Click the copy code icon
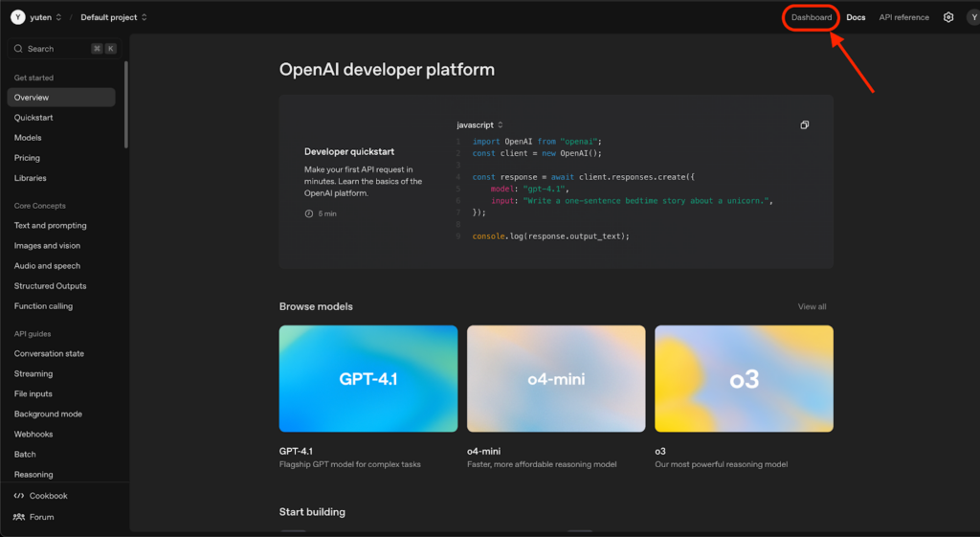980x537 pixels. tap(804, 125)
